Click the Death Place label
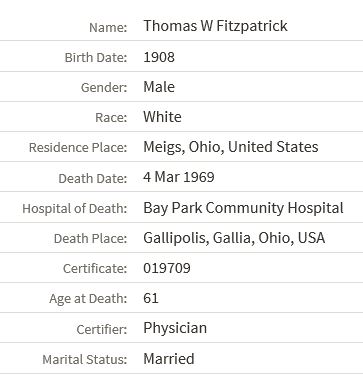Viewport: 363px width, 376px height. [x=91, y=238]
